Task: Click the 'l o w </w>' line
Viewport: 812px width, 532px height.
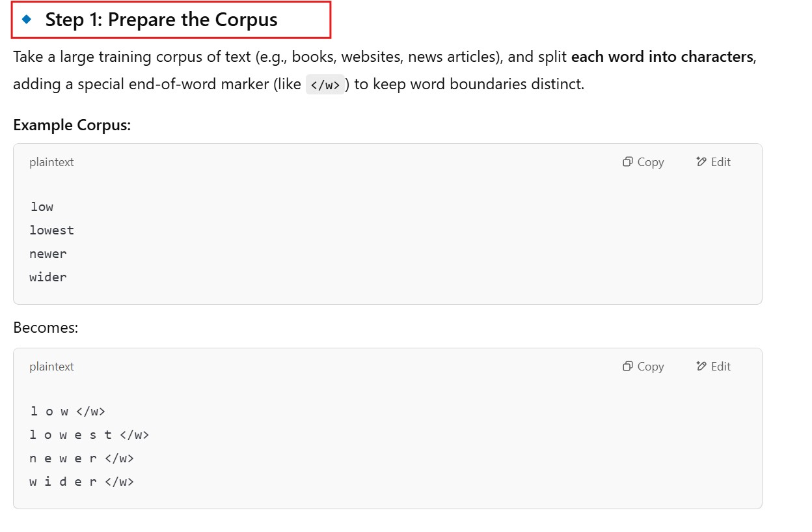Action: 67,412
